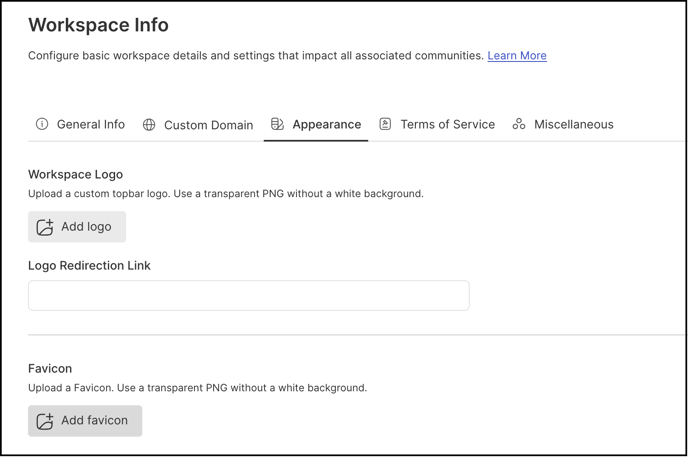Click the Workspace Logo section heading
Viewport: 688px width, 457px height.
(x=75, y=175)
